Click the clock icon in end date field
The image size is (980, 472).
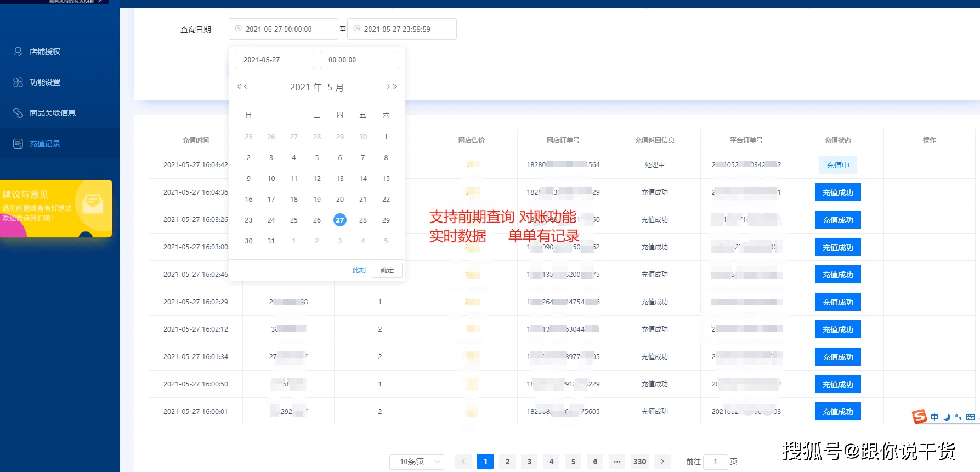(x=356, y=29)
